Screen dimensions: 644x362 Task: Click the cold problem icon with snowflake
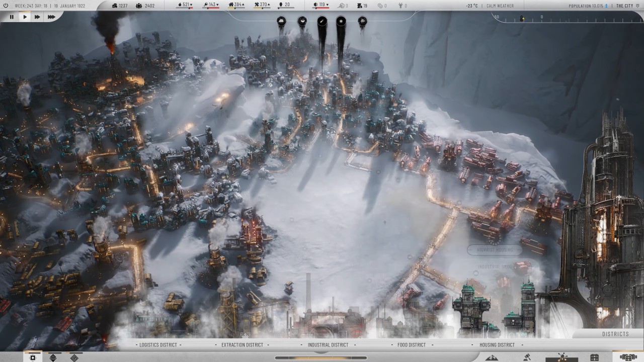(x=341, y=21)
